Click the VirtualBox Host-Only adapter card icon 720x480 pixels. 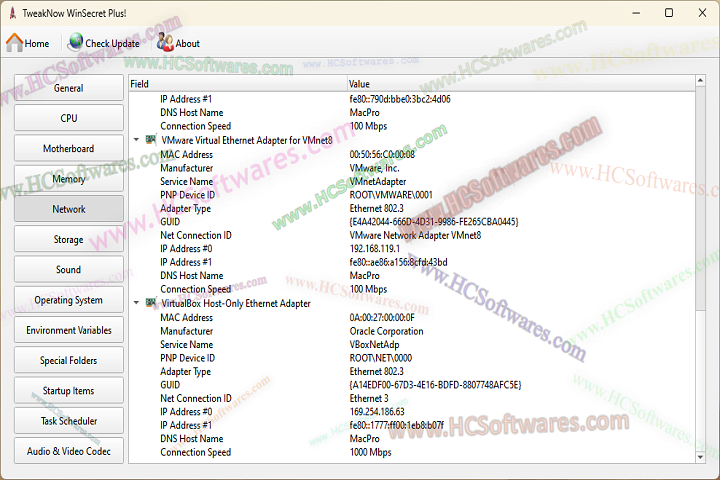151,303
